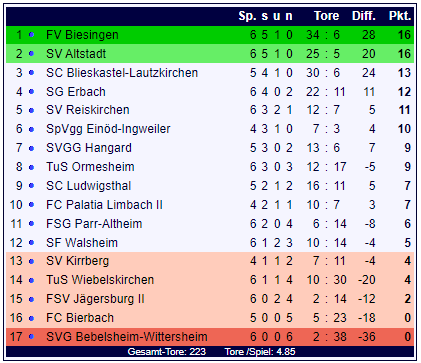Open FC Palatia Limbach II entry
Screen dimensions: 421x363
point(104,205)
